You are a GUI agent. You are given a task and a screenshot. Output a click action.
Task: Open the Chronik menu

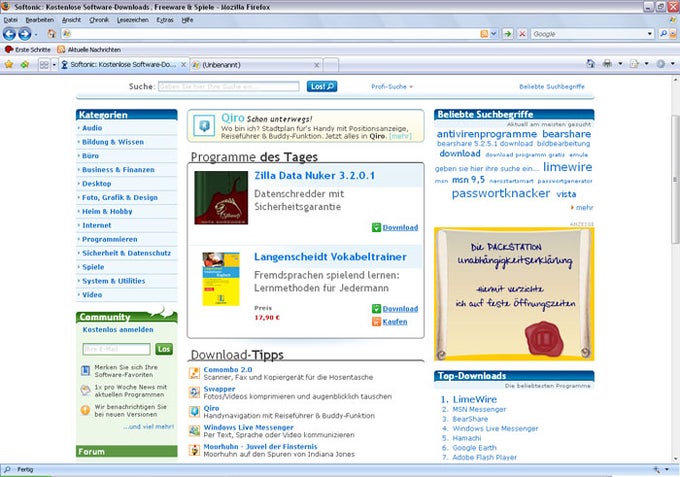99,20
